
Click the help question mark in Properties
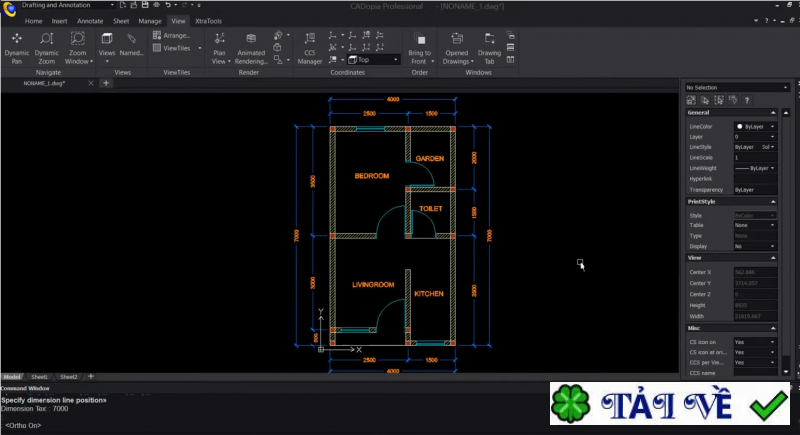point(747,100)
